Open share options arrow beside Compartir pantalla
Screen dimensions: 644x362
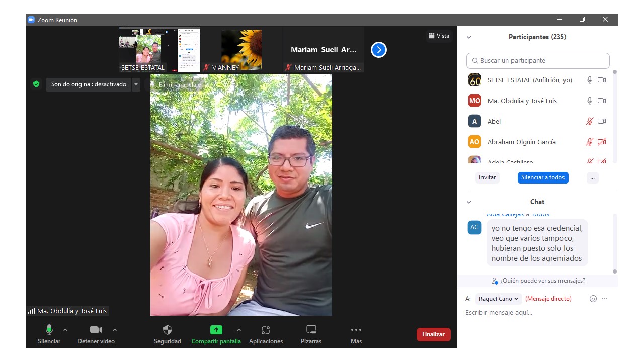click(x=239, y=330)
